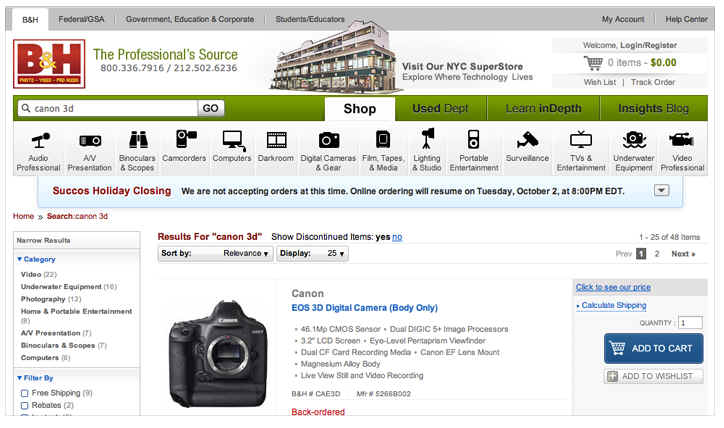724x428 pixels.
Task: Open the Track Order link
Action: (x=653, y=82)
